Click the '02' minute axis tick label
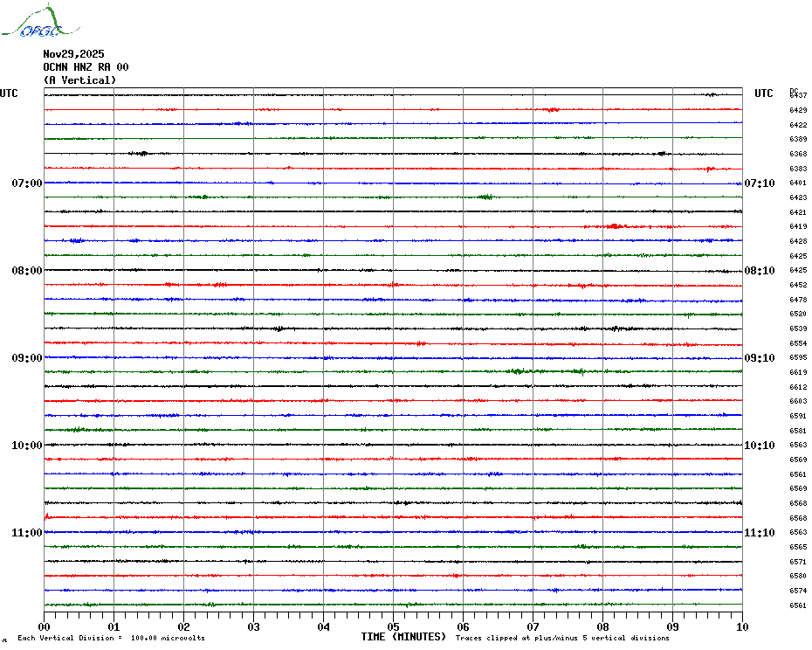Viewport: 812px width, 650px height. [x=184, y=626]
